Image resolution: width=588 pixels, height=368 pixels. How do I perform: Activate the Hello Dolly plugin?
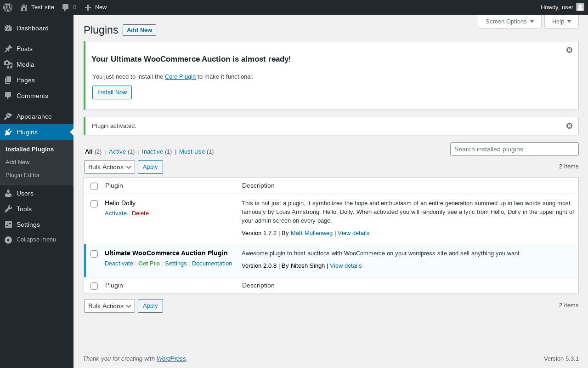coord(116,213)
